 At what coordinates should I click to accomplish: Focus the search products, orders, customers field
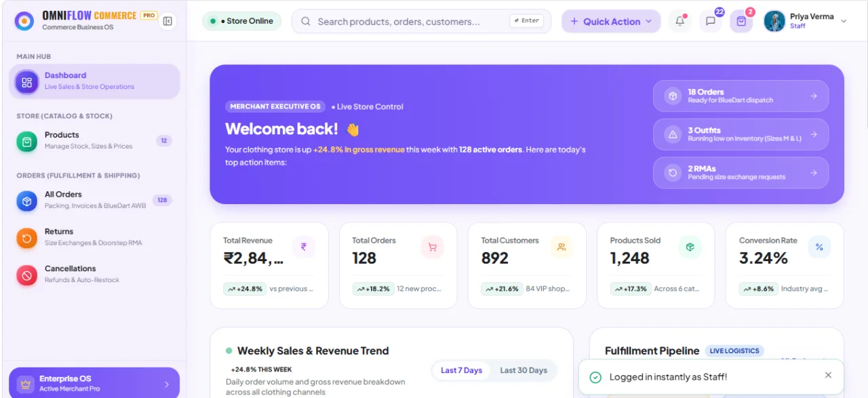421,21
